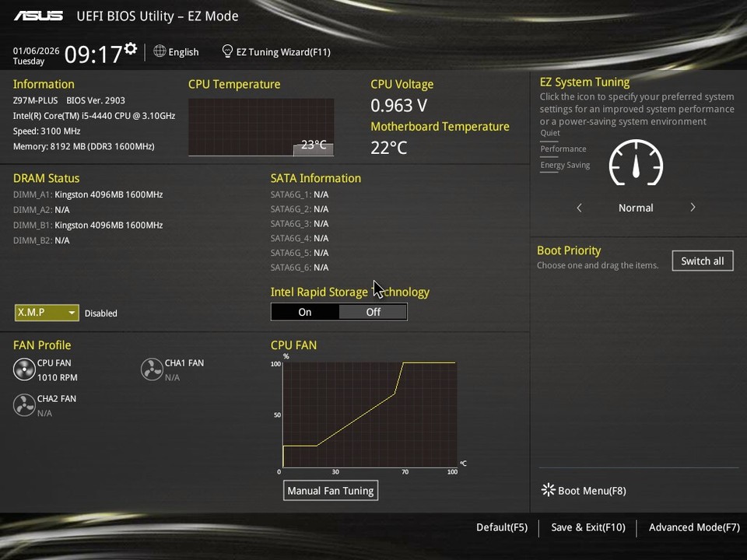Click the EZ Tuning Wizard lightbulb icon
Image resolution: width=747 pixels, height=560 pixels.
pos(227,51)
